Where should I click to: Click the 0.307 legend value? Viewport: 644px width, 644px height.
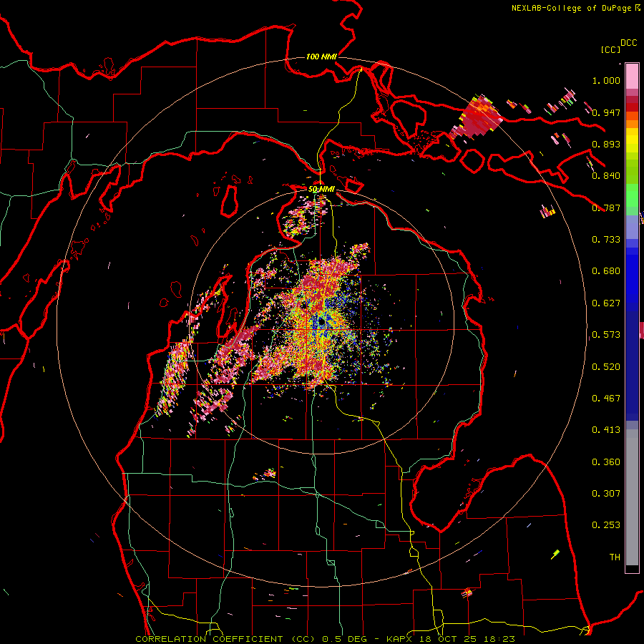[x=606, y=494]
